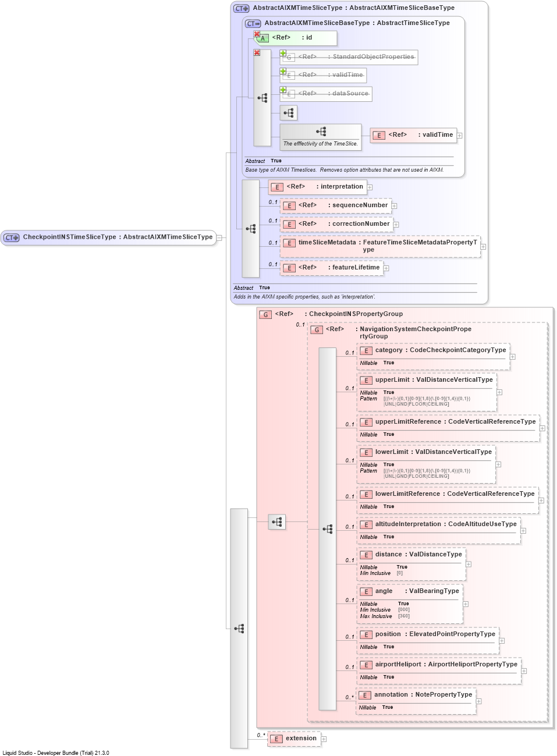Select the element icon of lowerLimitReference
Screen dimensions: 557x756
click(x=366, y=495)
